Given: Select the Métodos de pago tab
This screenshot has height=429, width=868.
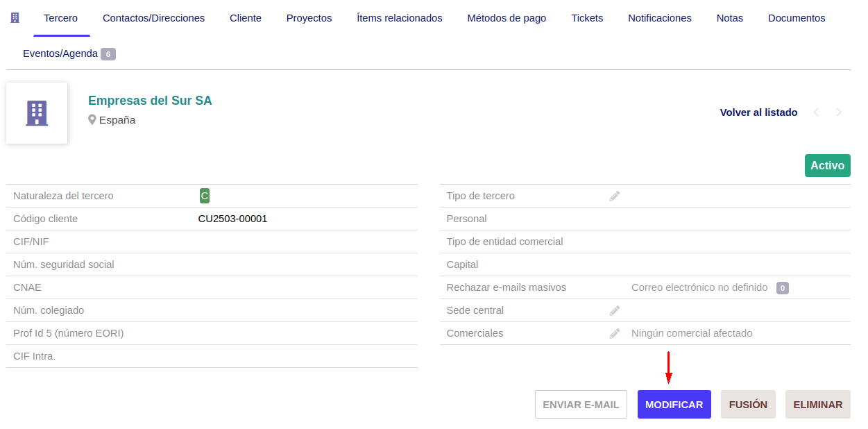Looking at the screenshot, I should [x=507, y=18].
